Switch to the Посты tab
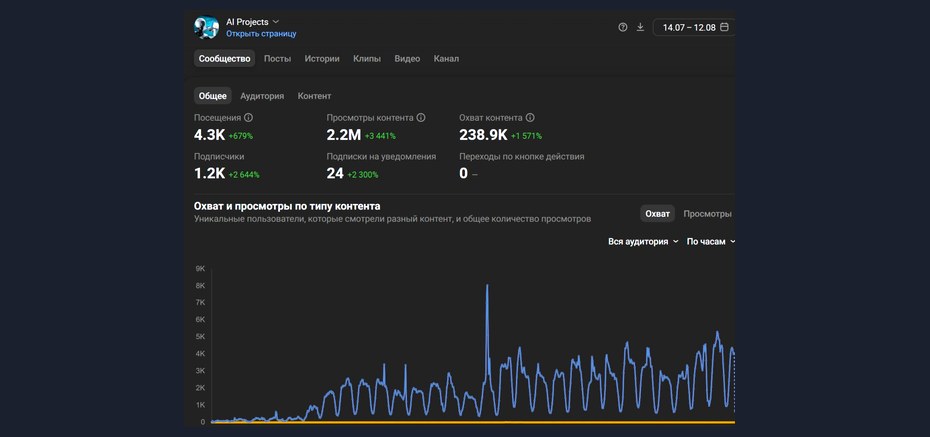 [x=278, y=59]
